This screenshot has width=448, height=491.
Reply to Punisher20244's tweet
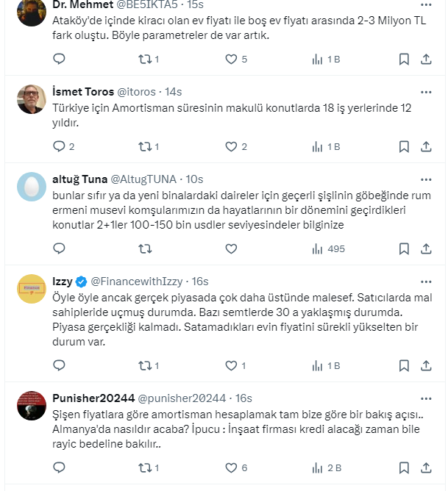point(60,467)
